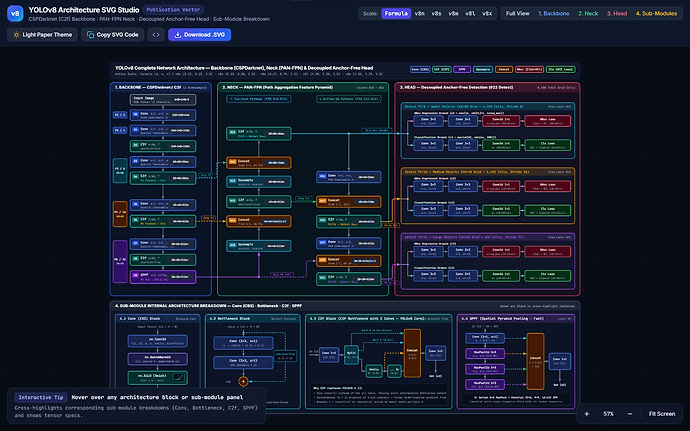Click the 1. BACKBONE section title
690x431 pixels.
148,88
